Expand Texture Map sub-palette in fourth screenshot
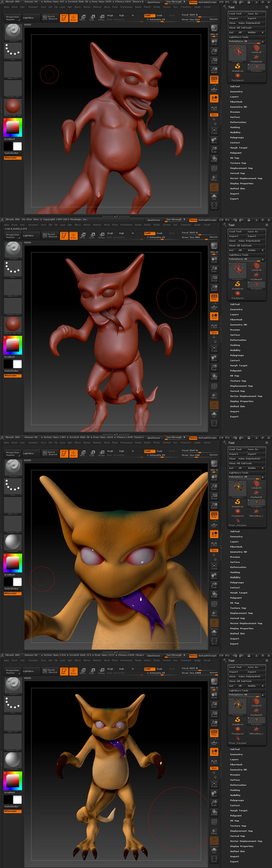Image resolution: width=272 pixels, height=868 pixels. click(238, 826)
